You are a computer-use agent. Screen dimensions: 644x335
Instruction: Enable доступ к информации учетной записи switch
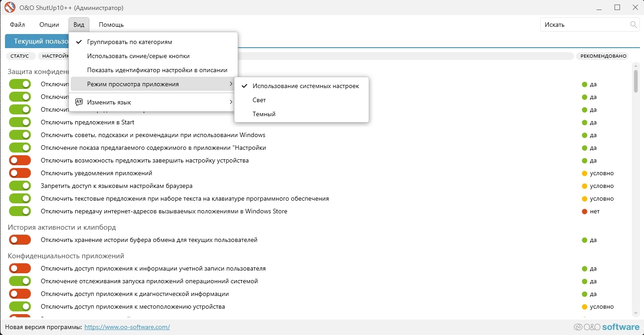point(20,268)
